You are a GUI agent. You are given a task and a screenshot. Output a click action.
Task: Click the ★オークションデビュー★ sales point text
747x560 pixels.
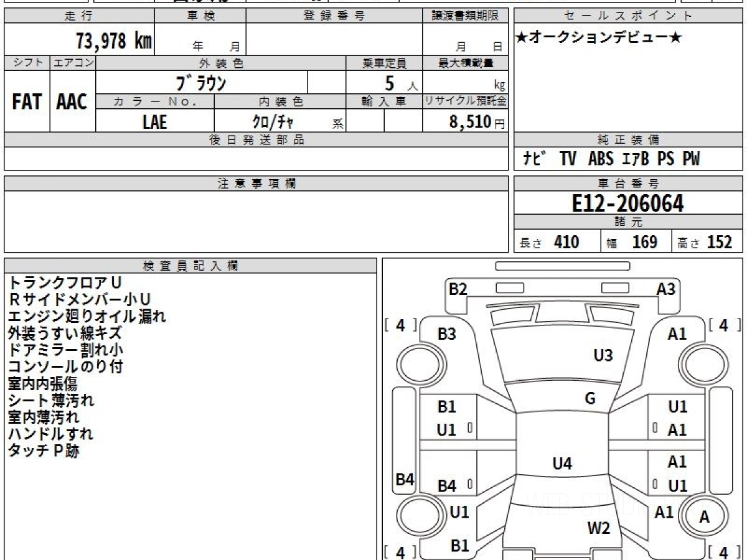[x=599, y=38]
